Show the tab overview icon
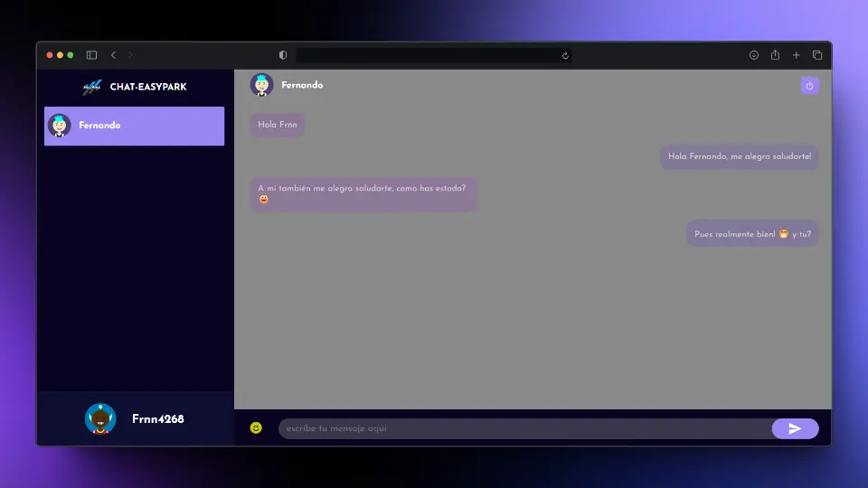868x488 pixels. tap(817, 55)
